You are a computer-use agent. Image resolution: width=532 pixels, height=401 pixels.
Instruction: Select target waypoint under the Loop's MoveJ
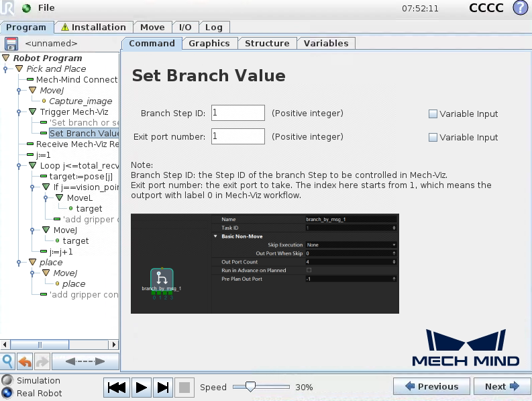[75, 240]
